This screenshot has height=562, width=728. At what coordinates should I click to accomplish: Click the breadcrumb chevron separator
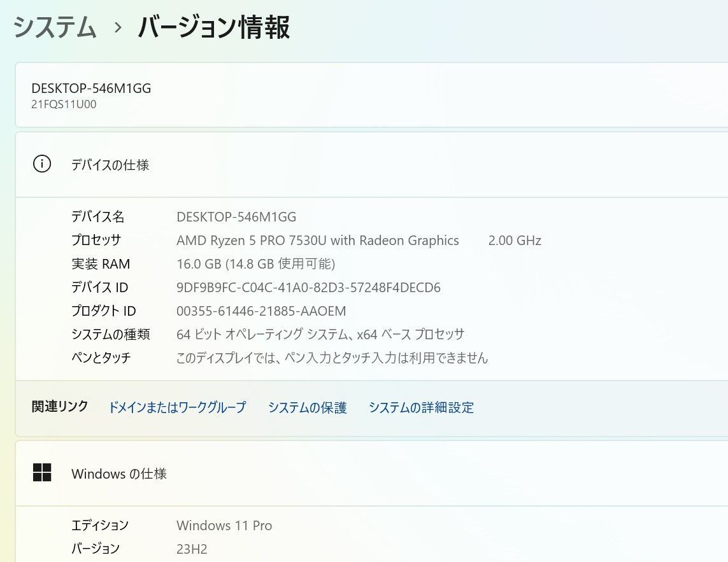coord(118,27)
